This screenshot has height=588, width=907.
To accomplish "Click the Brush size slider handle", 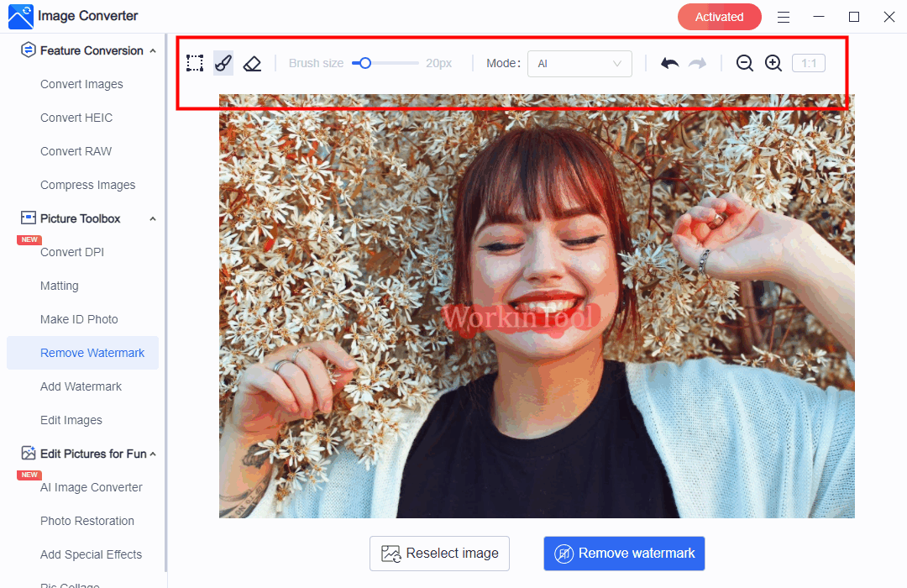I will coord(364,63).
